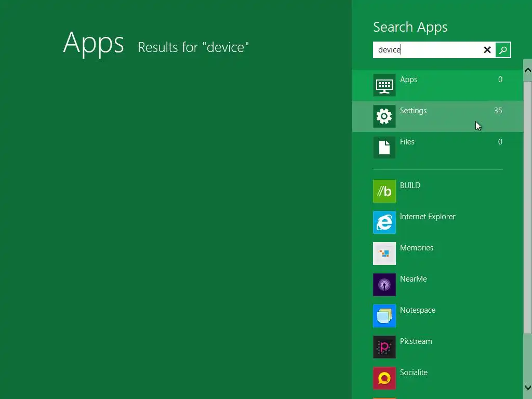The width and height of the screenshot is (532, 399).
Task: Click the vertical scrollbar thumb
Action: (528, 207)
